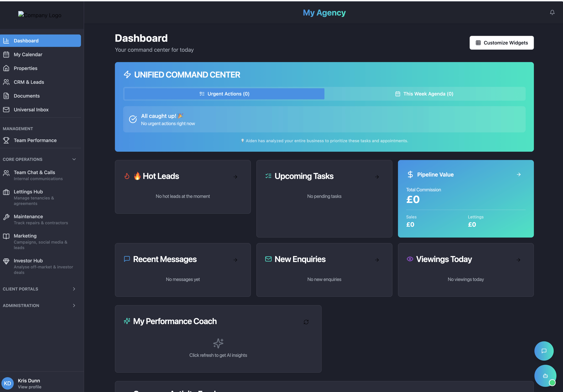Select the My Calendar icon in sidebar

coord(6,54)
